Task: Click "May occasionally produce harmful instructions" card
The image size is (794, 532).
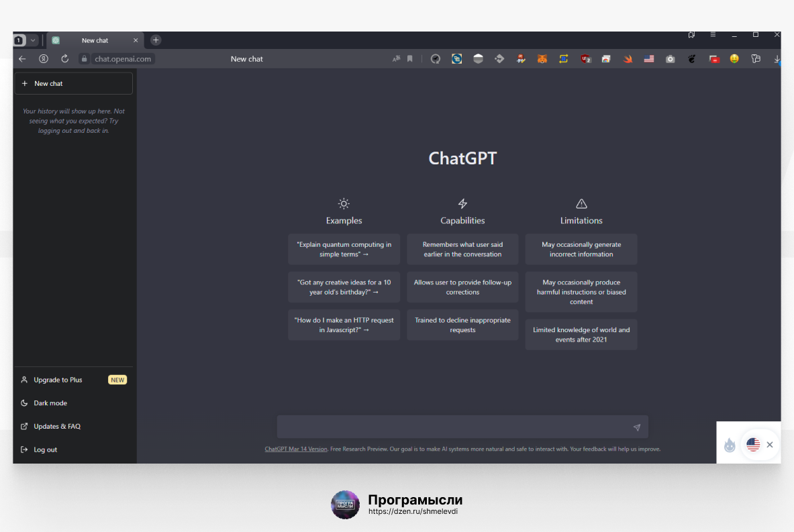Action: click(x=581, y=292)
